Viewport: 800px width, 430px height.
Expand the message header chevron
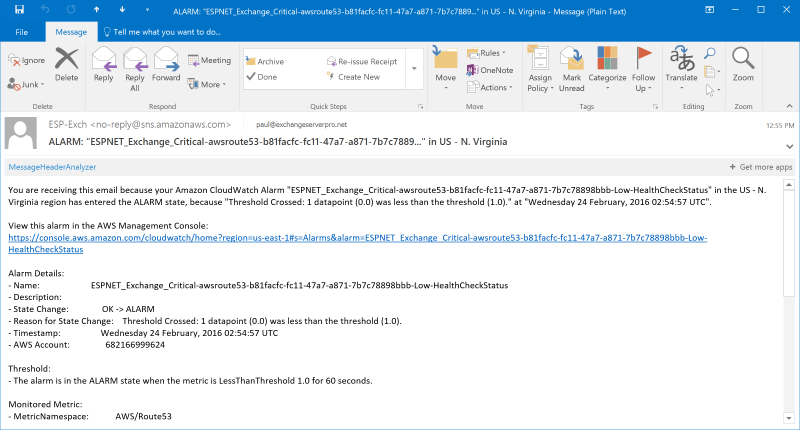789,146
